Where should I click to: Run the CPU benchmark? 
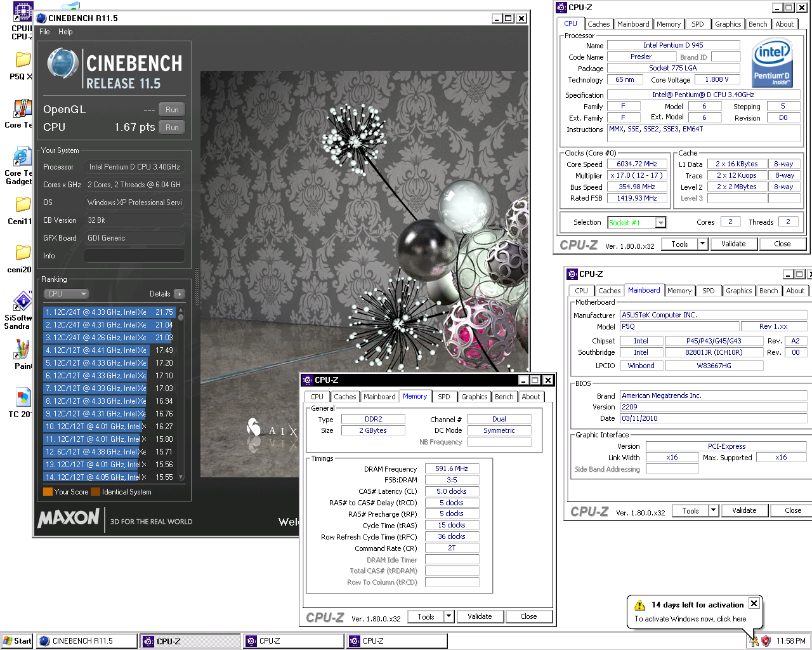(x=172, y=128)
